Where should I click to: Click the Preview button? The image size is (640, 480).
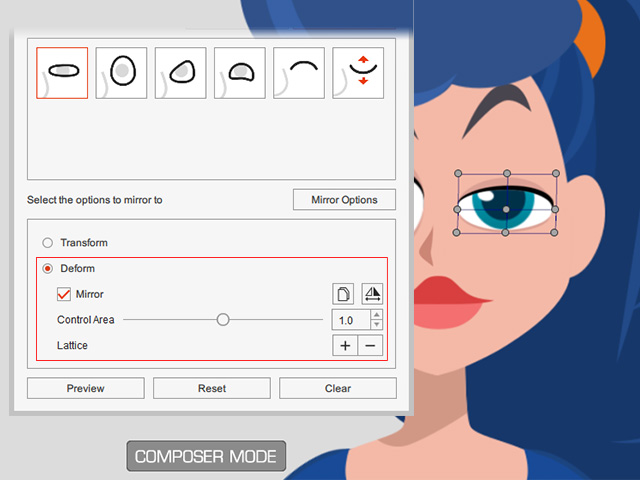click(x=86, y=388)
